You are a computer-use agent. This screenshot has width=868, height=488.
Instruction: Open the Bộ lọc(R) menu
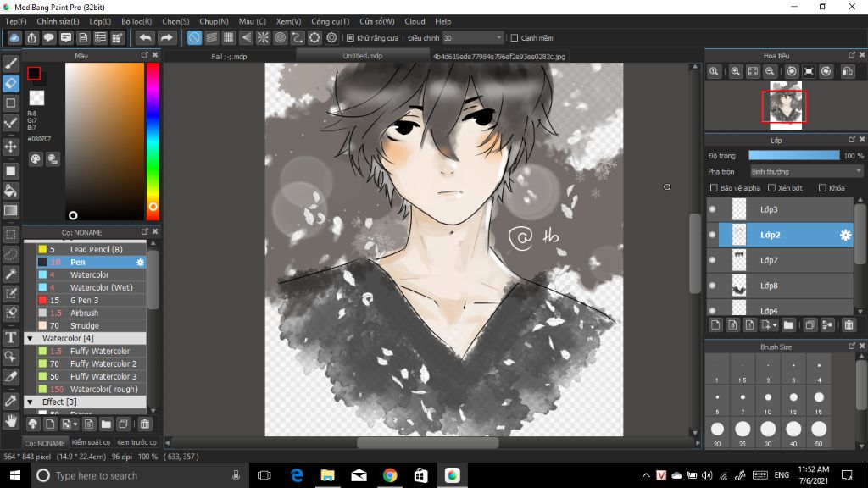[x=136, y=21]
